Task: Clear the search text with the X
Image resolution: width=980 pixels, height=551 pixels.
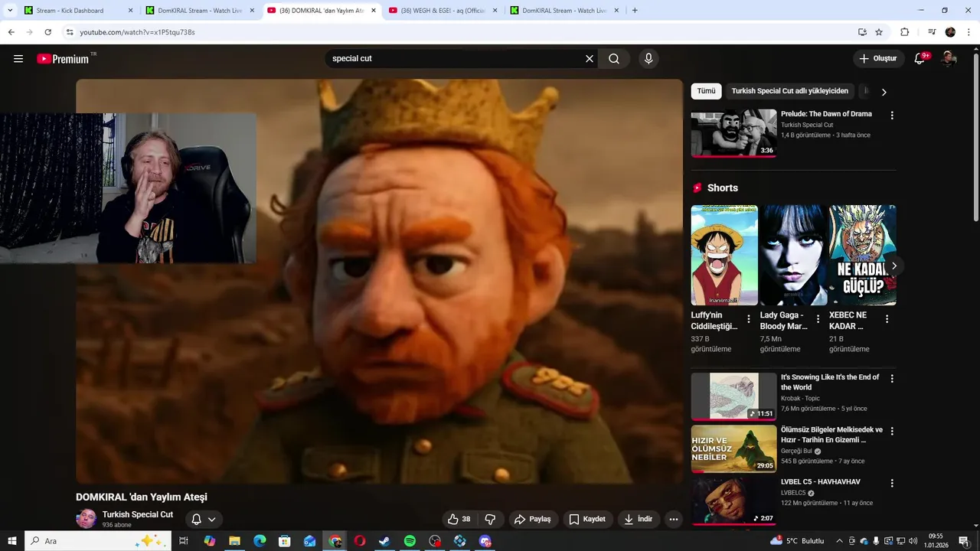Action: coord(590,59)
